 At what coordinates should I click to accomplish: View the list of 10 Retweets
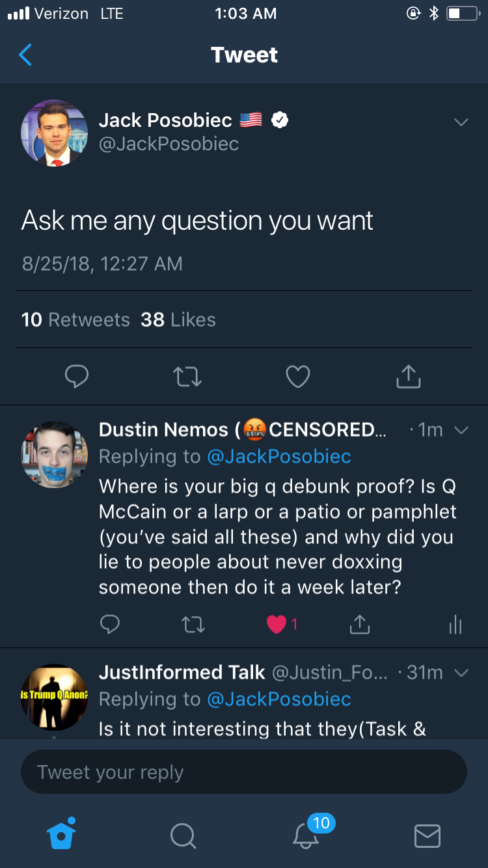point(75,319)
